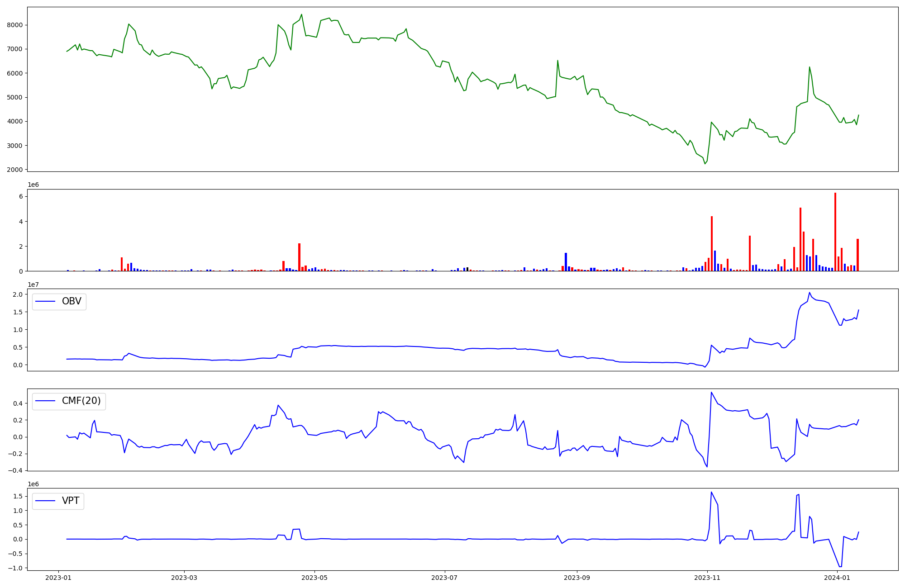
Task: Click the 4000 price axis tick label
Action: (15, 121)
